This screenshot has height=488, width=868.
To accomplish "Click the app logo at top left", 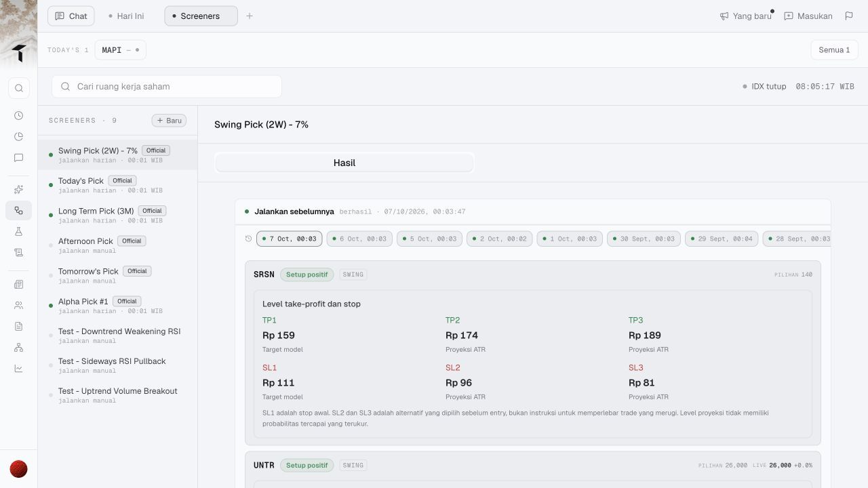I will tap(19, 53).
